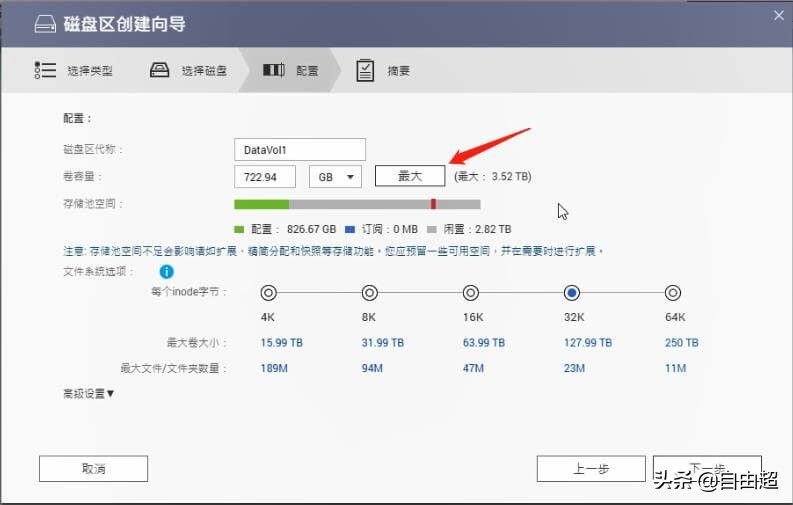Select the 8K bytes-per-inode option
793x505 pixels.
point(369,293)
